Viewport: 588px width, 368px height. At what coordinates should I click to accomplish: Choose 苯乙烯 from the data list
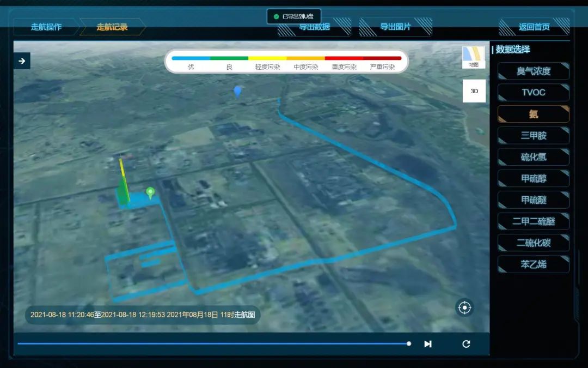534,264
